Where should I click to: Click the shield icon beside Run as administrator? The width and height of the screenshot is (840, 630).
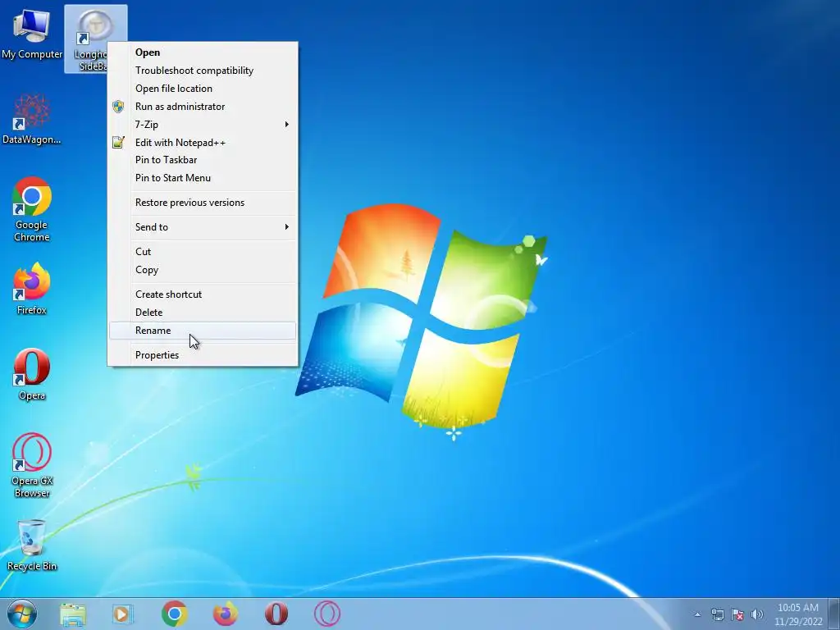coord(118,107)
